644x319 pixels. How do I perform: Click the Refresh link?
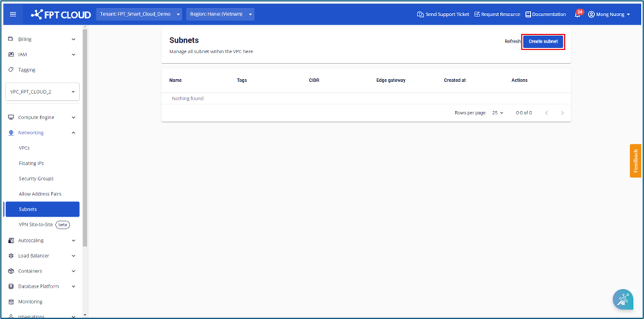pos(512,42)
